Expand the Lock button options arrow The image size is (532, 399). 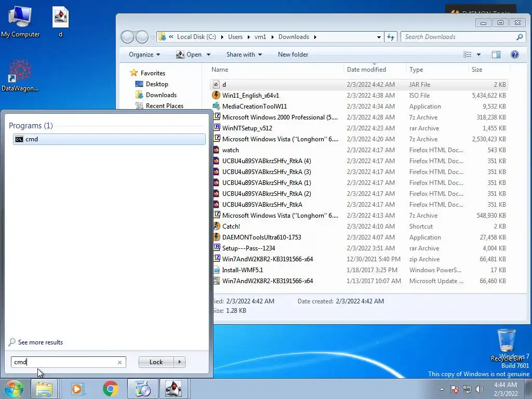[179, 362]
